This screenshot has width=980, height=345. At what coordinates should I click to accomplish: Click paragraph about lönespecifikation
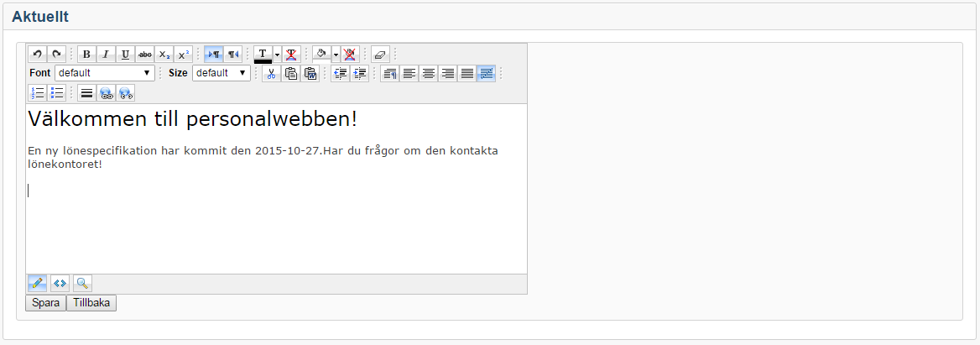click(263, 158)
